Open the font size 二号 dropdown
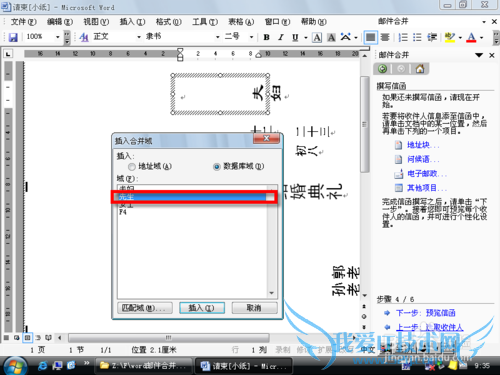Screen dimensions: 500x375 252,37
